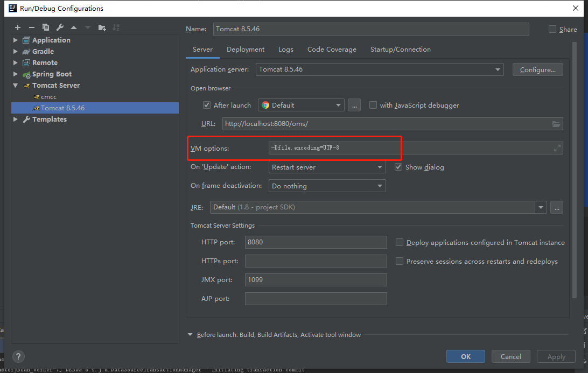Click the settings panel vertical scrollbar
This screenshot has height=373, width=588.
click(574, 170)
